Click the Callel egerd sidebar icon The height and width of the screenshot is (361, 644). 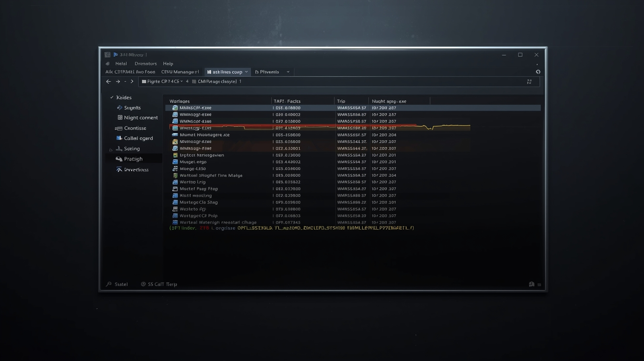119,138
